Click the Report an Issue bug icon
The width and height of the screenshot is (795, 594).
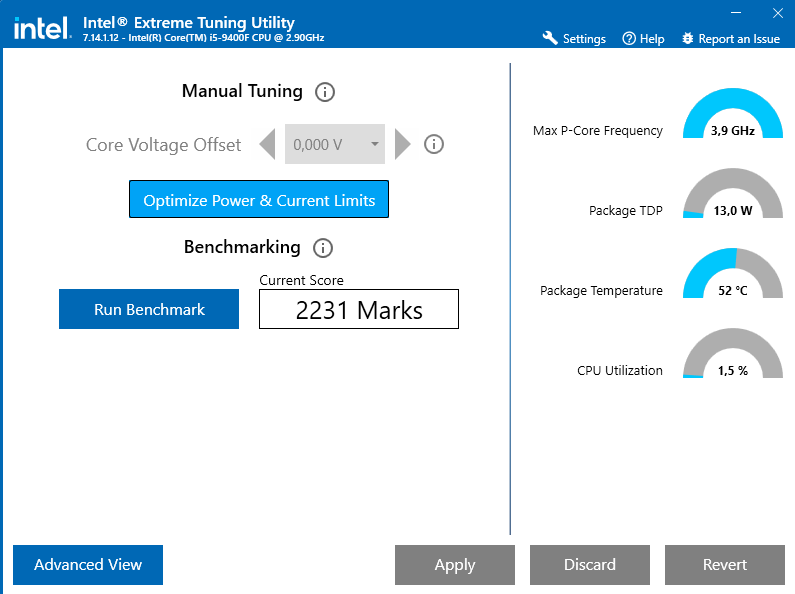tap(687, 38)
